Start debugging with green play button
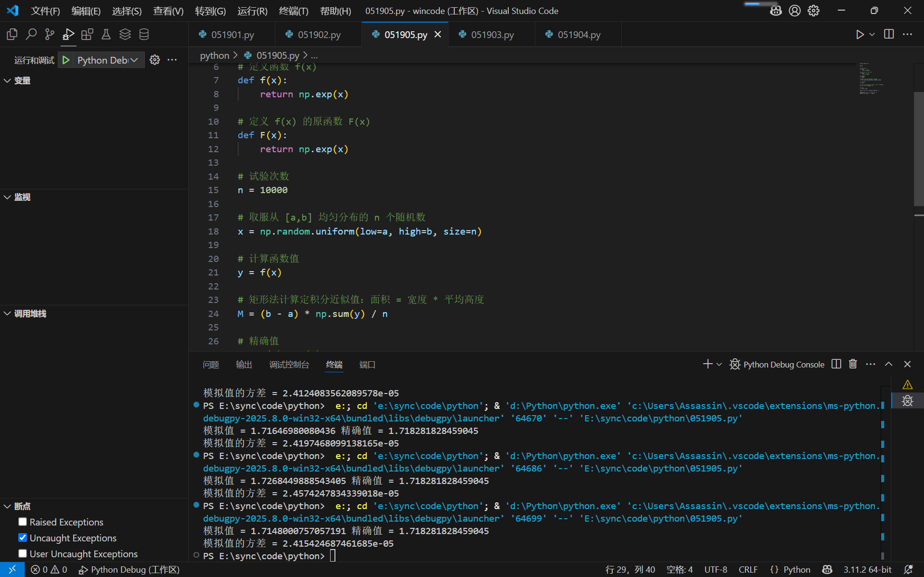This screenshot has width=924, height=577. coord(66,60)
